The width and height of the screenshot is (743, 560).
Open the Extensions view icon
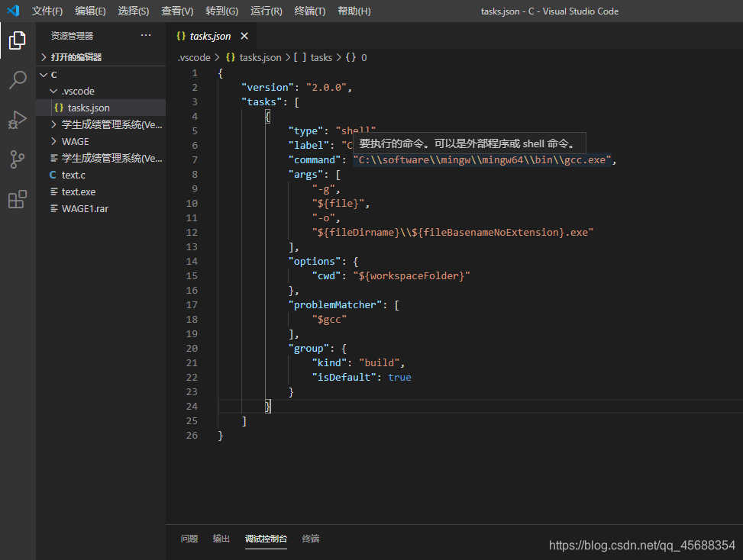point(18,199)
